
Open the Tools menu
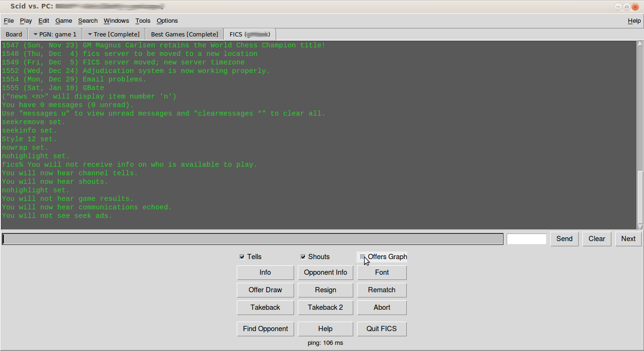click(143, 21)
